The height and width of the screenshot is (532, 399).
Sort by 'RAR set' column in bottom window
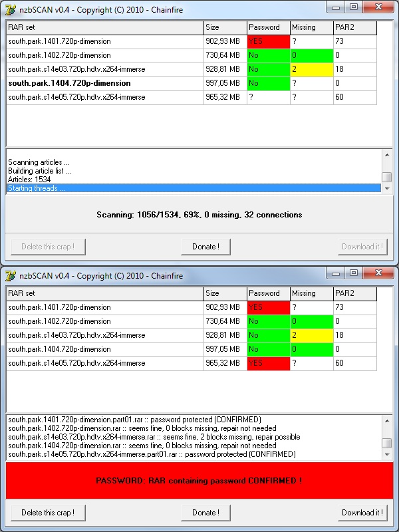pos(105,293)
